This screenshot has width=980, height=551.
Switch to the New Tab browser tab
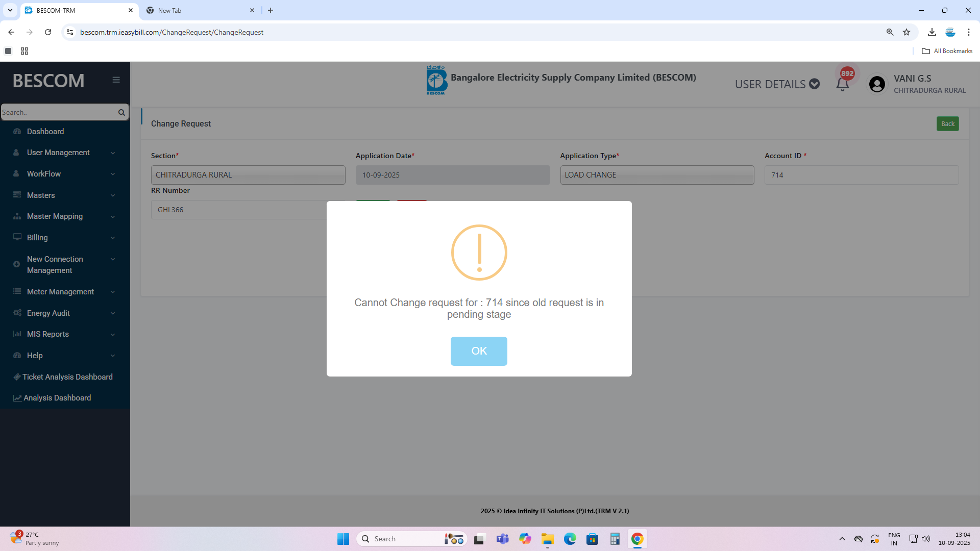point(199,10)
